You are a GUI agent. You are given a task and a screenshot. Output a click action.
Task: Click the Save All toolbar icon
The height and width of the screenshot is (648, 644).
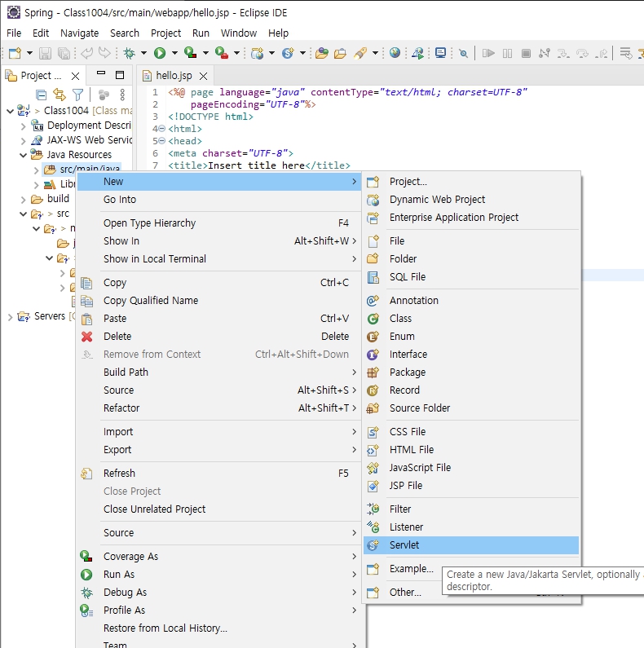point(64,53)
